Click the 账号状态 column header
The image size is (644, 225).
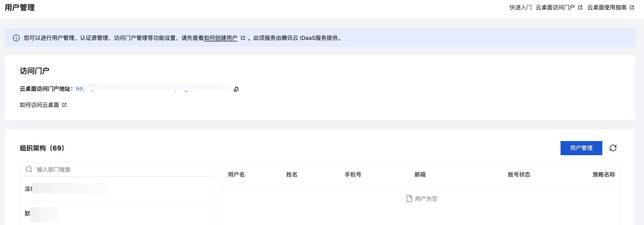519,174
